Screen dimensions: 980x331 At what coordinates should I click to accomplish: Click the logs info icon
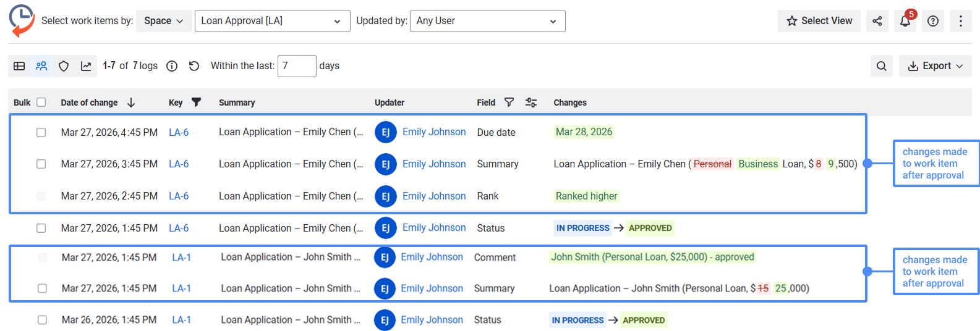click(172, 66)
